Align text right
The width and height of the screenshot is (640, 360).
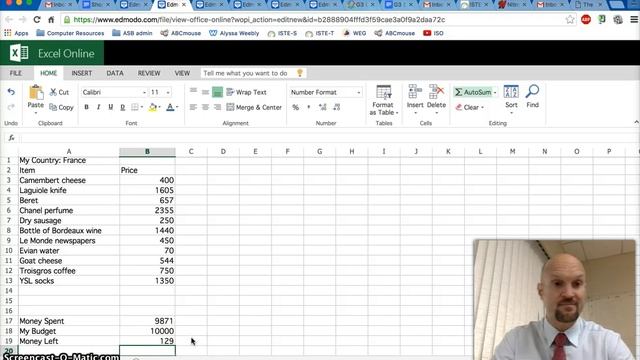[x=217, y=107]
